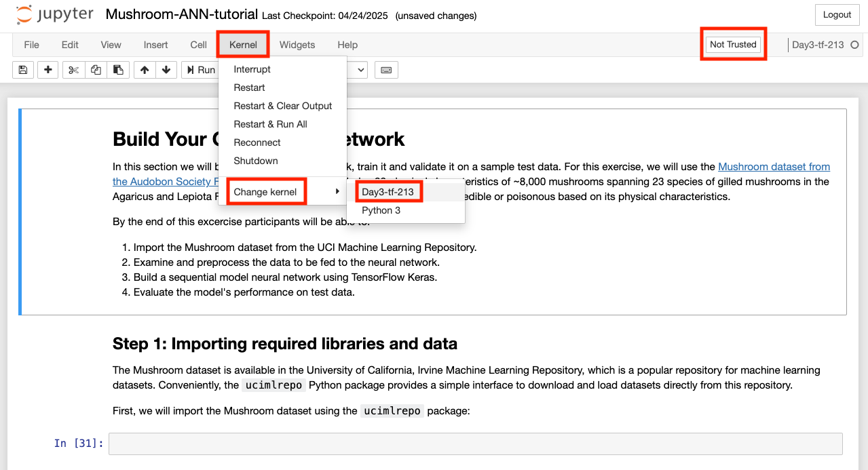This screenshot has height=470, width=868.
Task: Click the list item about importing the Mushroom dataset
Action: 305,248
